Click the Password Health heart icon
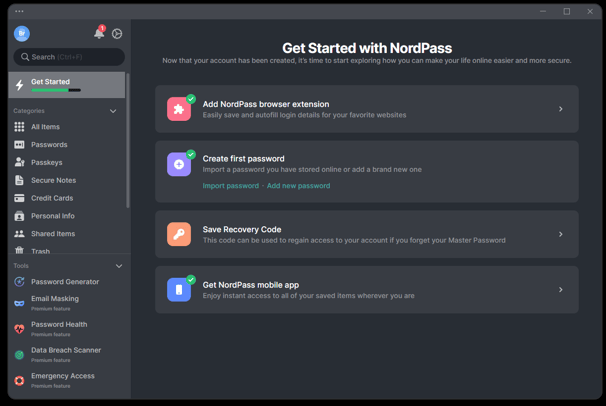The height and width of the screenshot is (406, 606). pos(19,329)
